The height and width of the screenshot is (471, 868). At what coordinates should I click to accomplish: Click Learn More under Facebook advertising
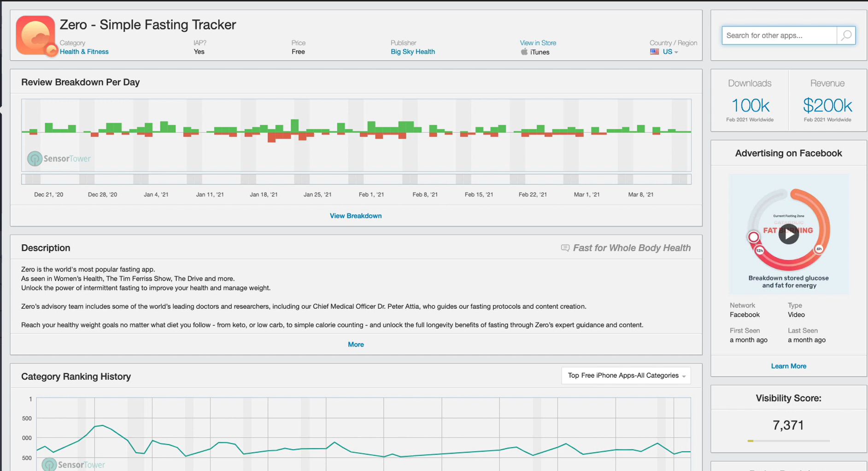click(788, 366)
